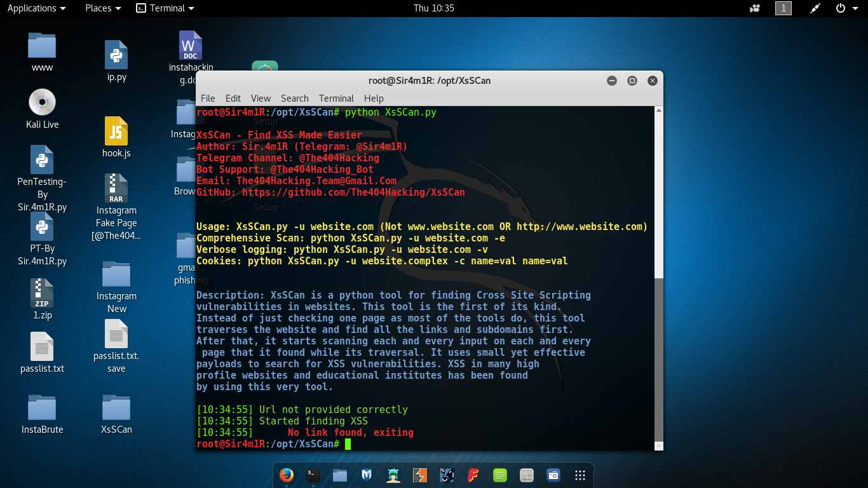This screenshot has height=488, width=868.
Task: Minimize the terminal window
Action: click(612, 81)
